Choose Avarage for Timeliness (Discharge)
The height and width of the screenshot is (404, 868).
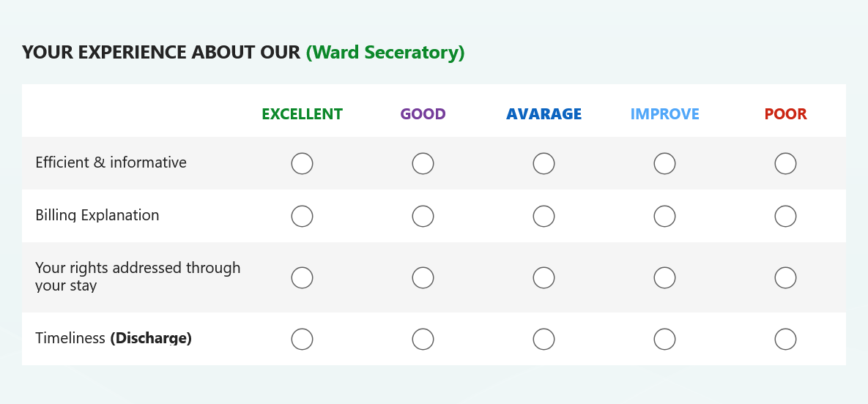(544, 340)
